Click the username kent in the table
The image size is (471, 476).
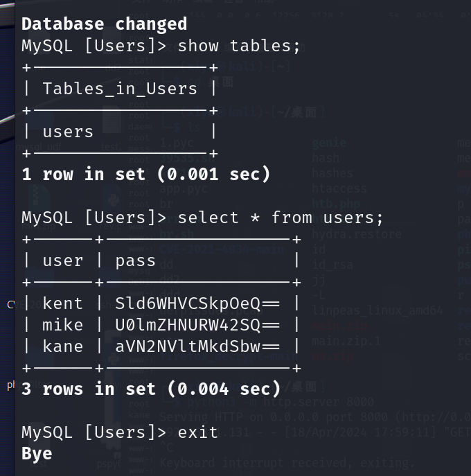tap(62, 303)
